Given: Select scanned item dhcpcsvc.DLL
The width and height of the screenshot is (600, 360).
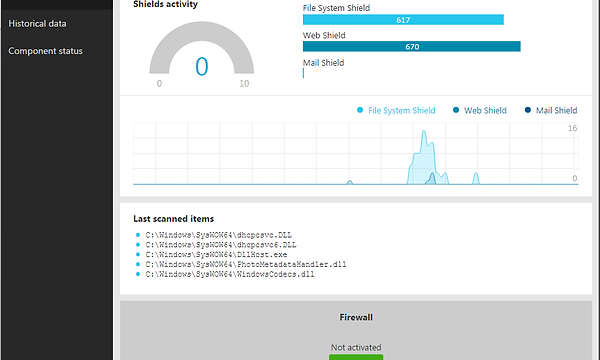Looking at the screenshot, I should (x=218, y=235).
